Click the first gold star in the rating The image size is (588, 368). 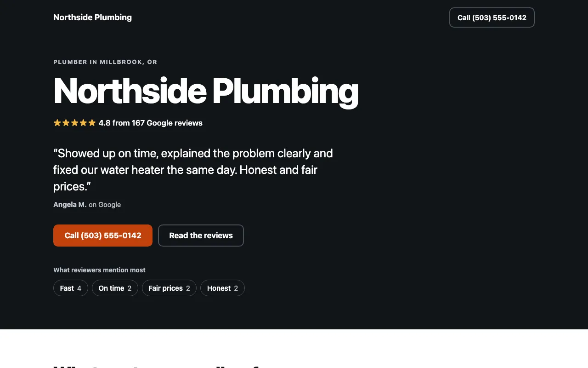pos(57,123)
